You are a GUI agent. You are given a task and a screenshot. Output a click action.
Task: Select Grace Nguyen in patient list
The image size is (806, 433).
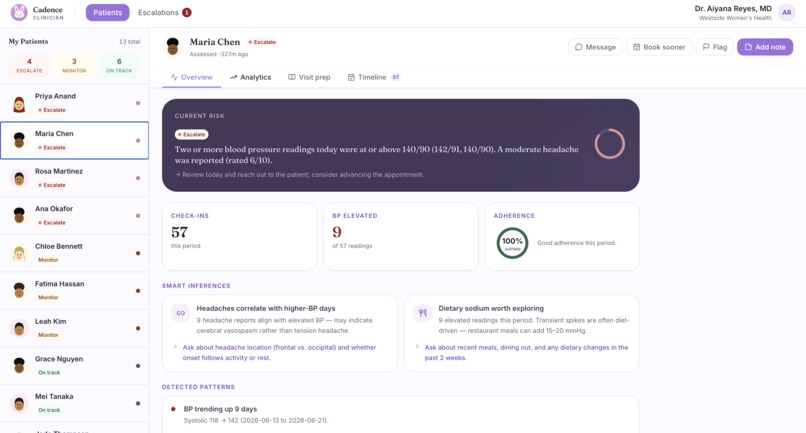75,366
